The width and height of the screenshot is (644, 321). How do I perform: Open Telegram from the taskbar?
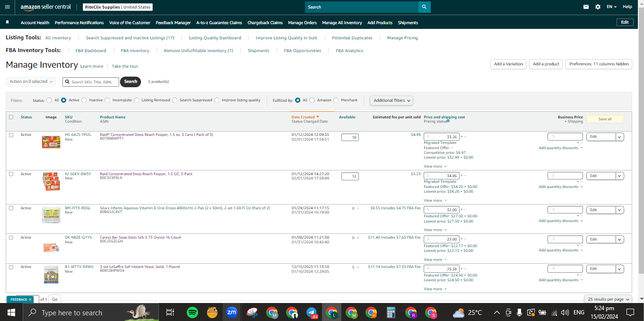[312, 312]
